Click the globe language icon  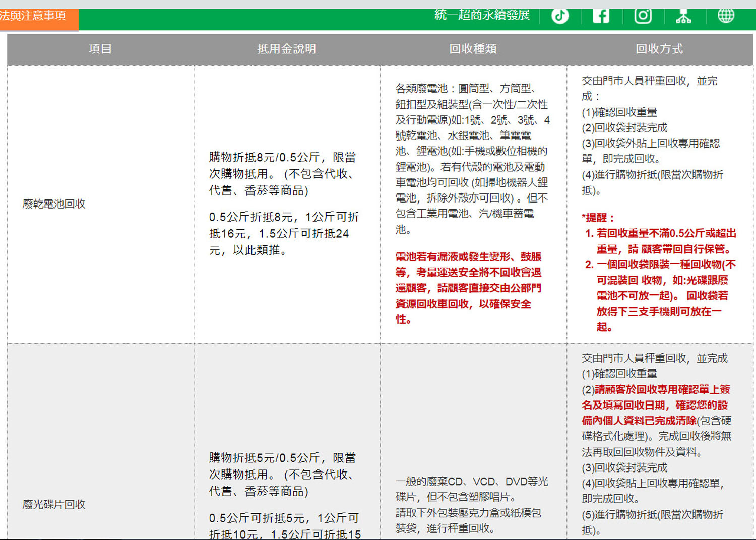[726, 16]
